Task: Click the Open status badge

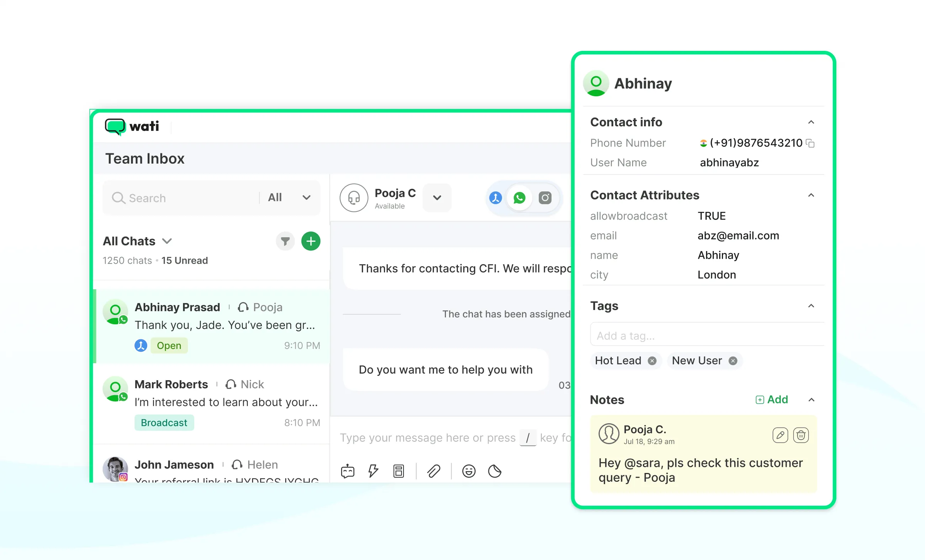Action: 169,345
